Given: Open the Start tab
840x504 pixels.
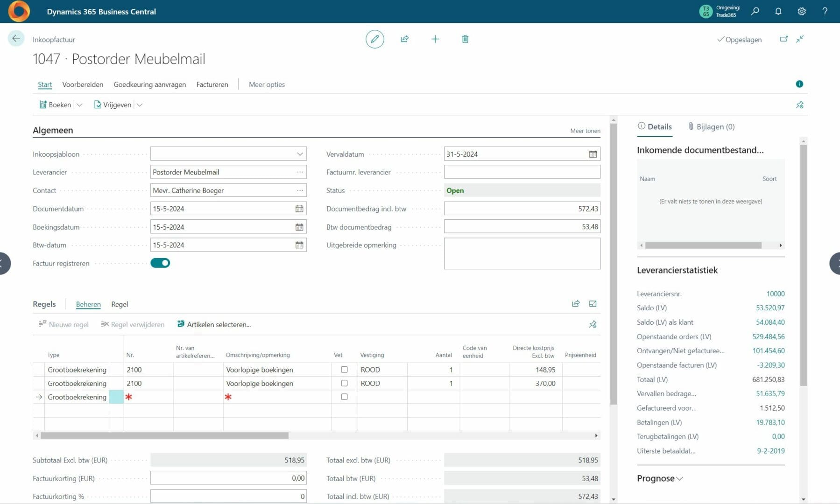Looking at the screenshot, I should 45,84.
